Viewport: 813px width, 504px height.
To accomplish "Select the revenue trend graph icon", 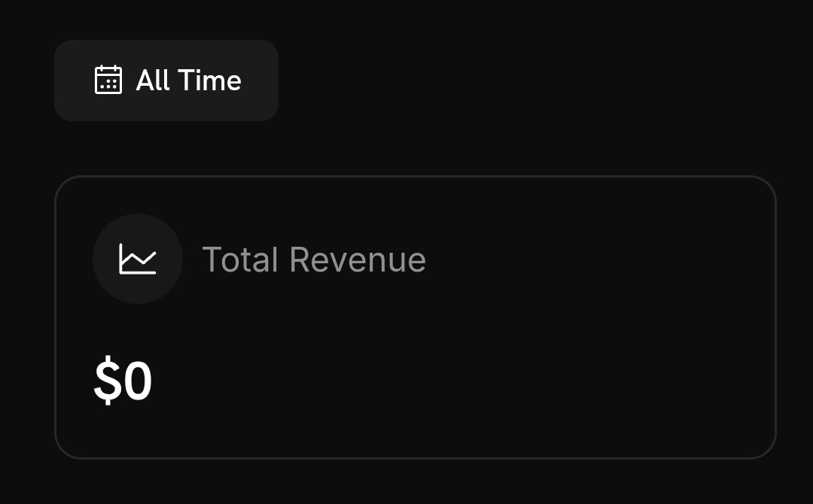I will pos(138,259).
